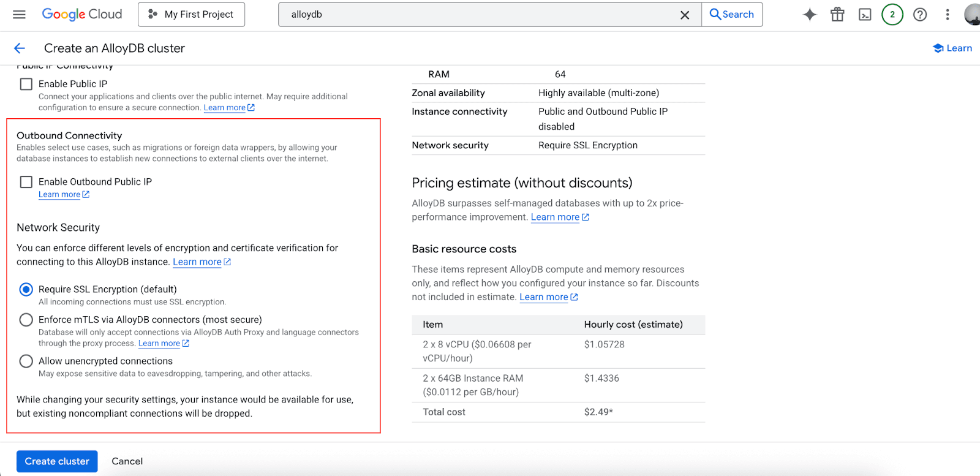
Task: Click the Hourly cost (estimate) column header
Action: point(633,325)
